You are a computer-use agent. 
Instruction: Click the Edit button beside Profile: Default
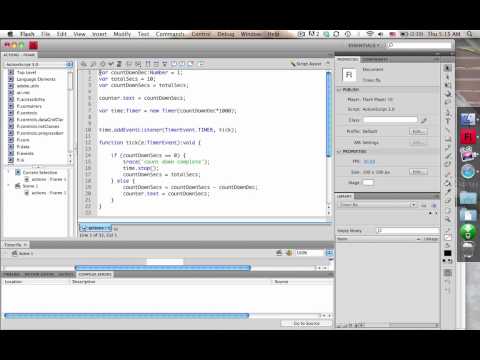(x=418, y=131)
